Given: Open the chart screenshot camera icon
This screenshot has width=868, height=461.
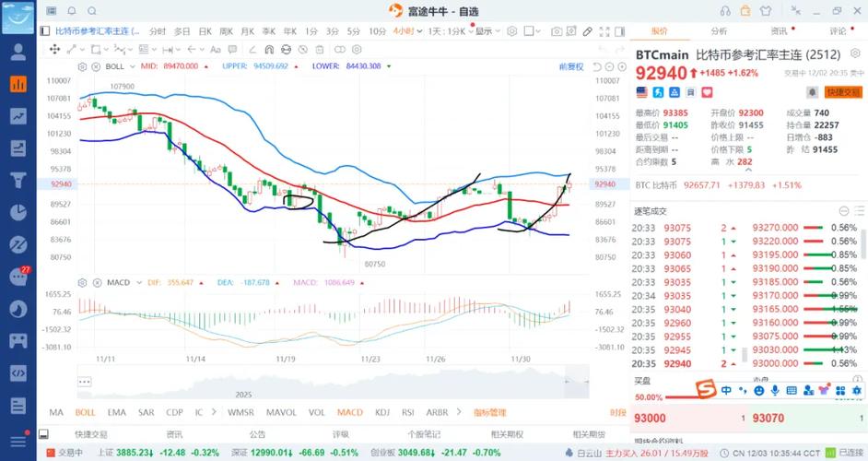Looking at the screenshot, I should click(557, 31).
